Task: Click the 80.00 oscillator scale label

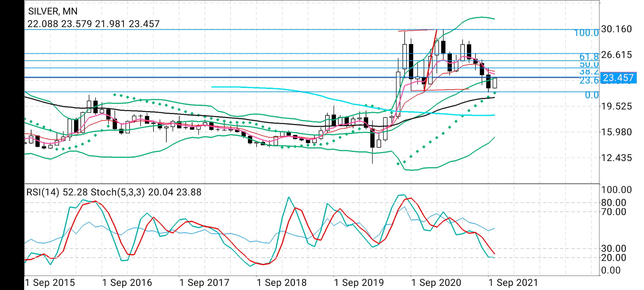Action: [613, 203]
